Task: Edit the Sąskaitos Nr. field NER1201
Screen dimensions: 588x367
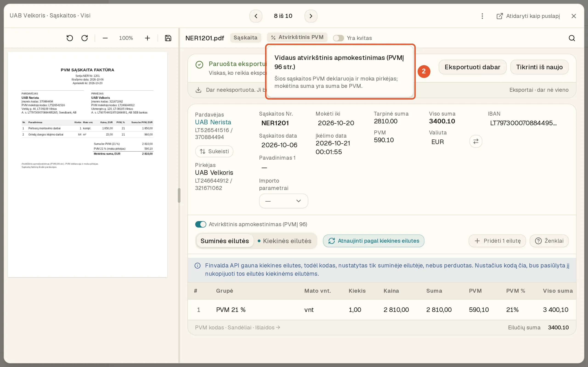Action: coord(275,123)
